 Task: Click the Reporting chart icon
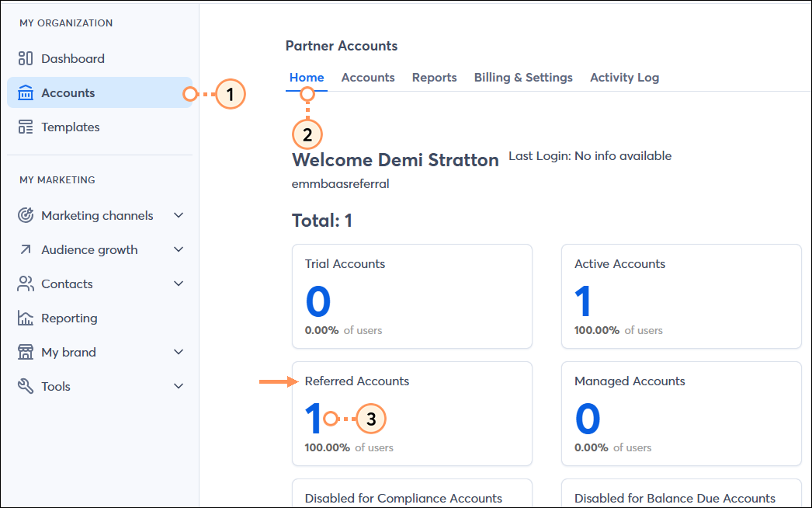pyautogui.click(x=26, y=318)
